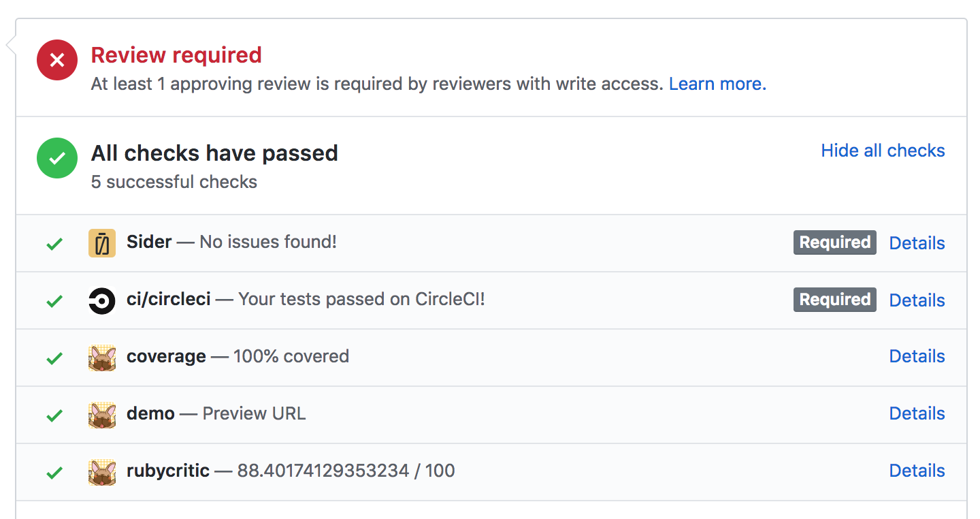Click the coverage check dog avatar
The width and height of the screenshot is (980, 519).
pyautogui.click(x=102, y=358)
